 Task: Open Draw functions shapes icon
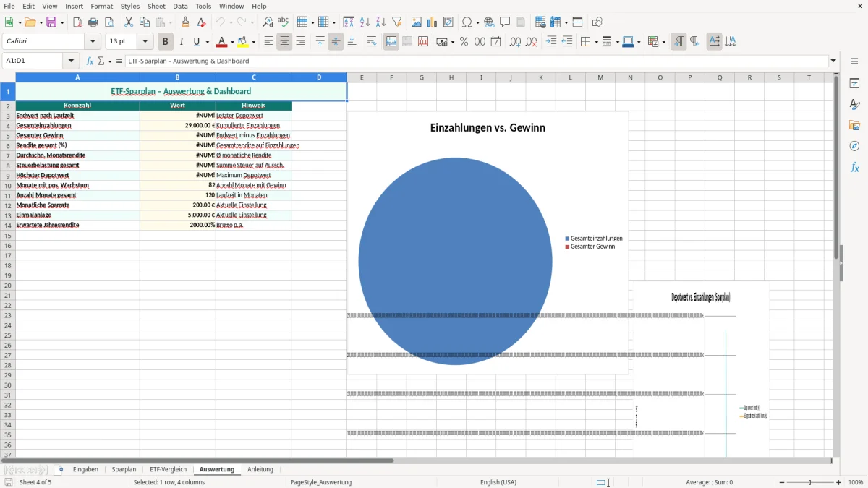tap(597, 22)
